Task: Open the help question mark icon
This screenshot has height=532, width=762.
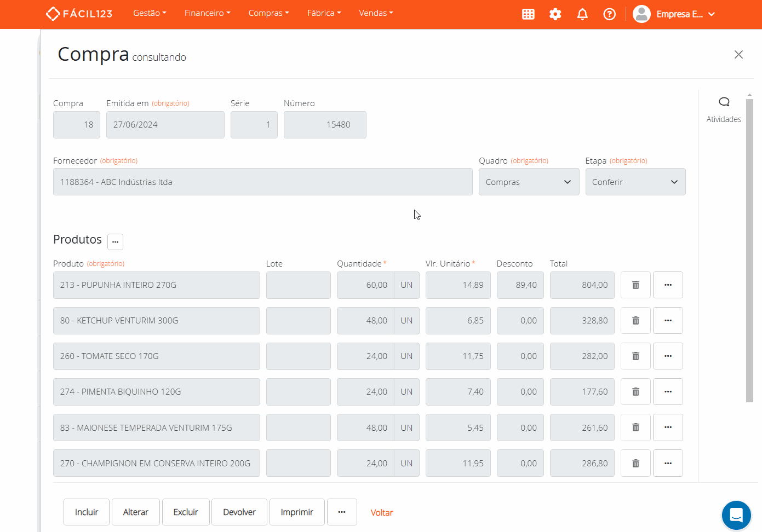Action: tap(609, 14)
